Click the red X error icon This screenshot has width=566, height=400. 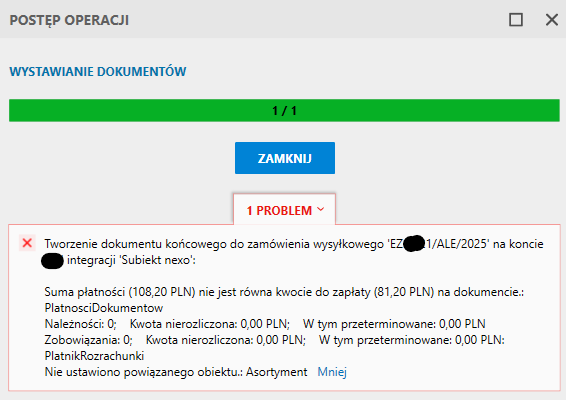pos(27,243)
